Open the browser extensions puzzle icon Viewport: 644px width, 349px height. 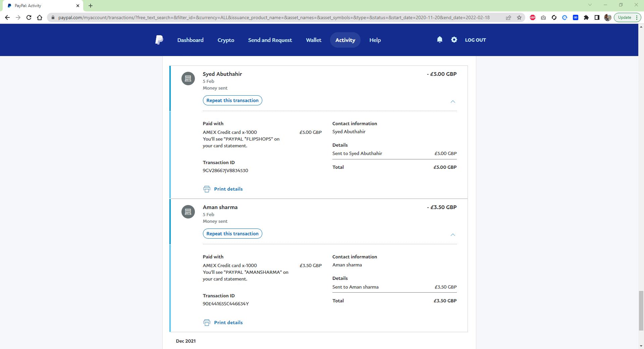coord(586,17)
